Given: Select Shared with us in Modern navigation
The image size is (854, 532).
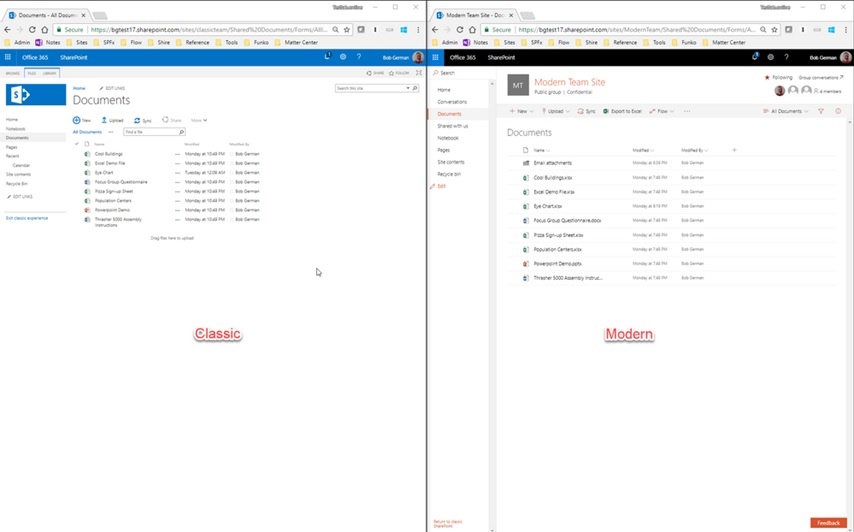Looking at the screenshot, I should point(453,126).
